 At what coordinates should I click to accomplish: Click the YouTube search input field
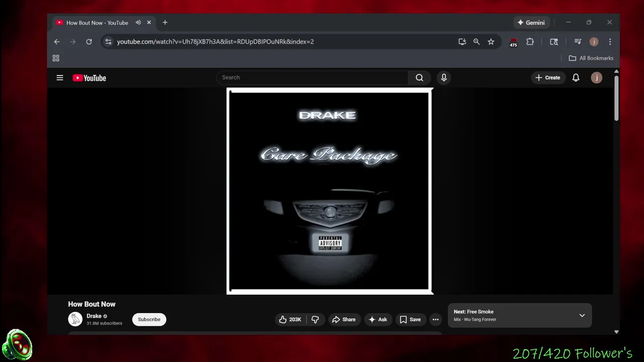point(312,77)
